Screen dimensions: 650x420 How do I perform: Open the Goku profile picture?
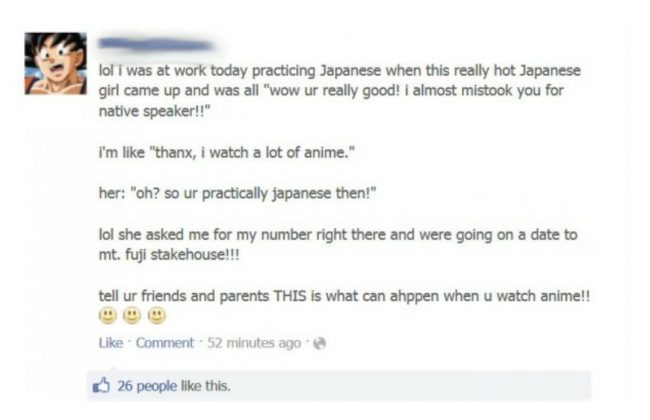(56, 63)
